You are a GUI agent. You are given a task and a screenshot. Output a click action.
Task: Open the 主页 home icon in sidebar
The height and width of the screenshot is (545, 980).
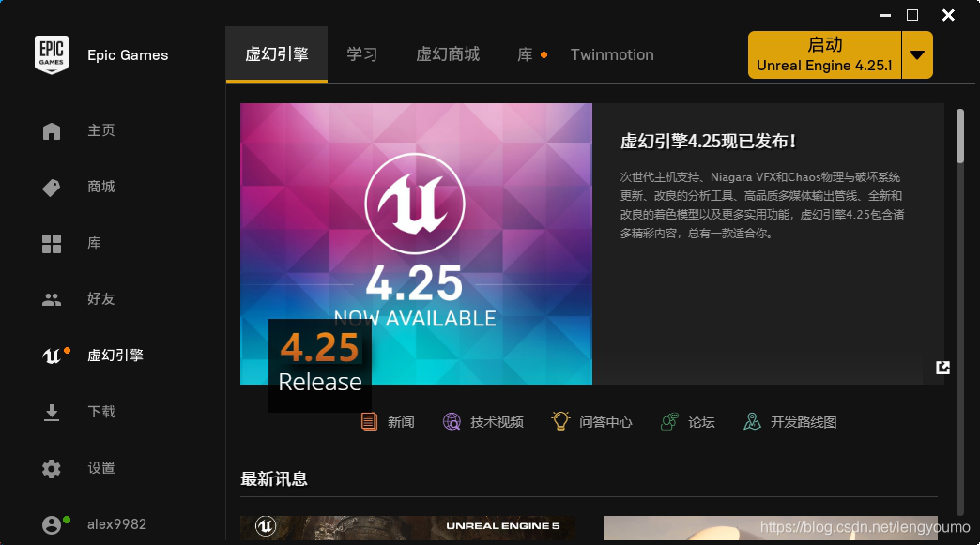[x=52, y=130]
